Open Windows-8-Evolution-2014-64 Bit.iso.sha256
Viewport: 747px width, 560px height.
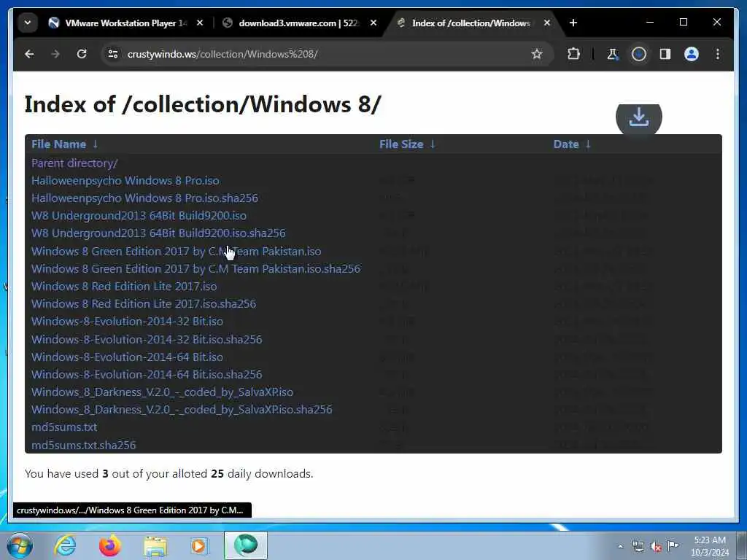coord(147,375)
